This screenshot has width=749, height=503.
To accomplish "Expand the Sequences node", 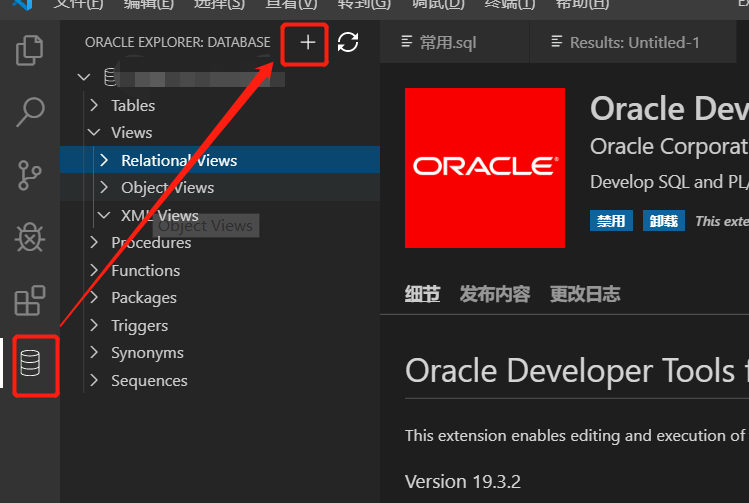I will [x=94, y=380].
